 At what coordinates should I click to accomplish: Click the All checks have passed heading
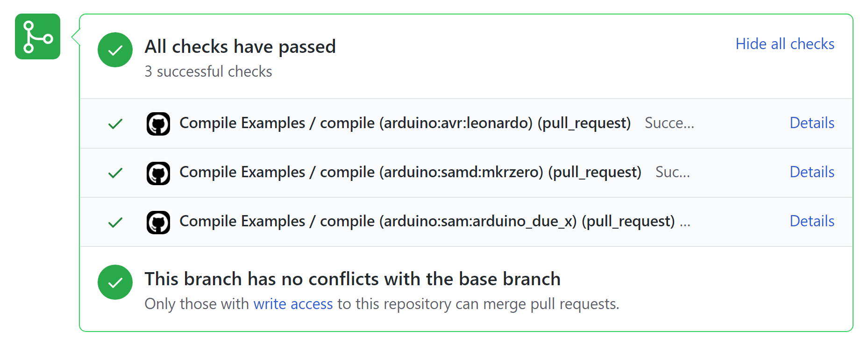click(240, 46)
